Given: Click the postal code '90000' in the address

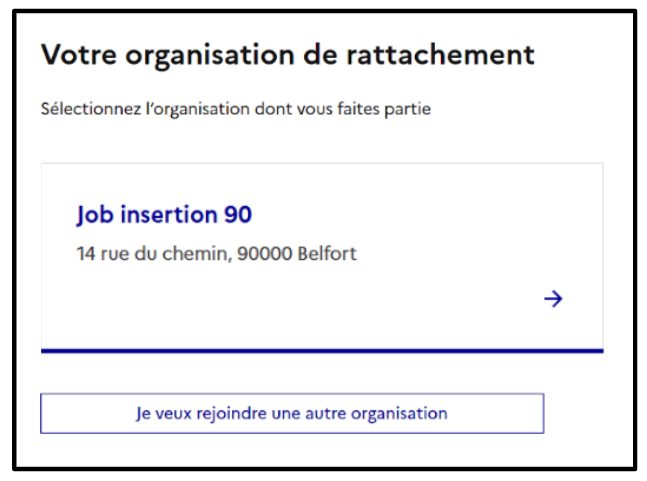Looking at the screenshot, I should click(x=264, y=253).
